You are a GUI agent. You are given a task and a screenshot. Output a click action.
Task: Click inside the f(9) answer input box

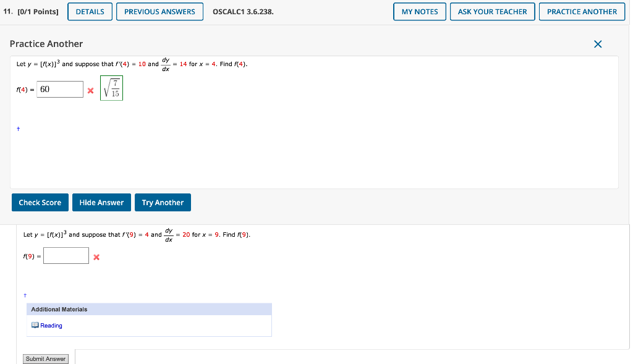[x=66, y=255]
